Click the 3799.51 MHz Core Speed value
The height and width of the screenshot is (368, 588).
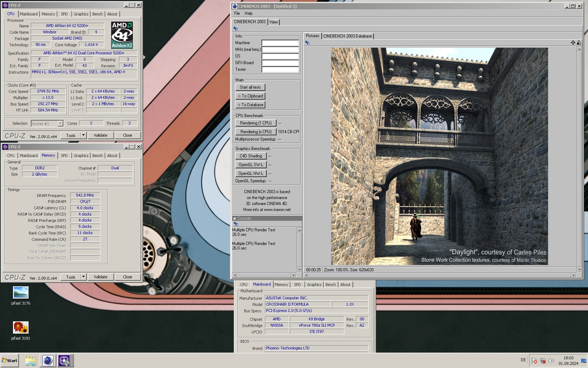point(48,91)
